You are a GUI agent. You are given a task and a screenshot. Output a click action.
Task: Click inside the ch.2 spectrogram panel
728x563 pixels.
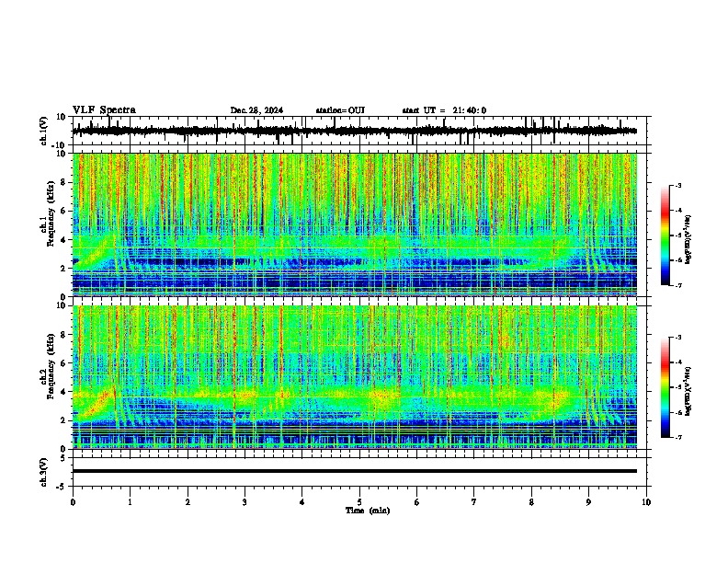355,377
